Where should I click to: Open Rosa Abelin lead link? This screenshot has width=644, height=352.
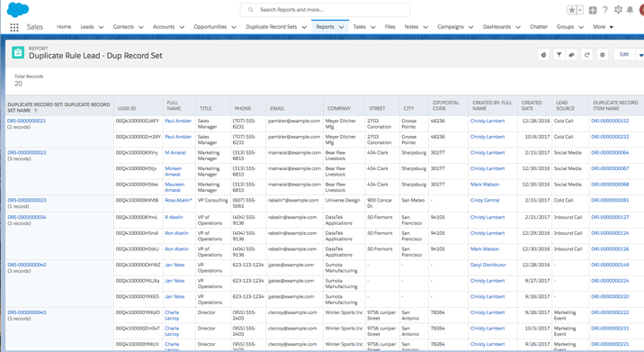(178, 200)
